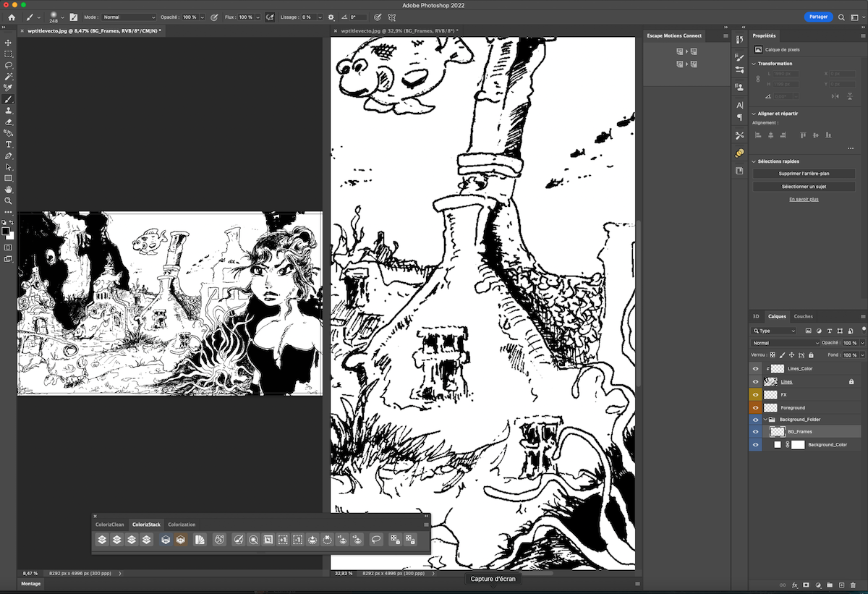Click the crop-frame icon in ColorizStack
The height and width of the screenshot is (594, 868).
(268, 539)
